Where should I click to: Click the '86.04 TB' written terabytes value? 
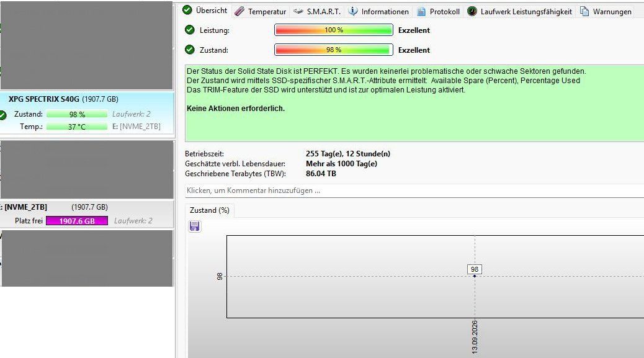[321, 174]
